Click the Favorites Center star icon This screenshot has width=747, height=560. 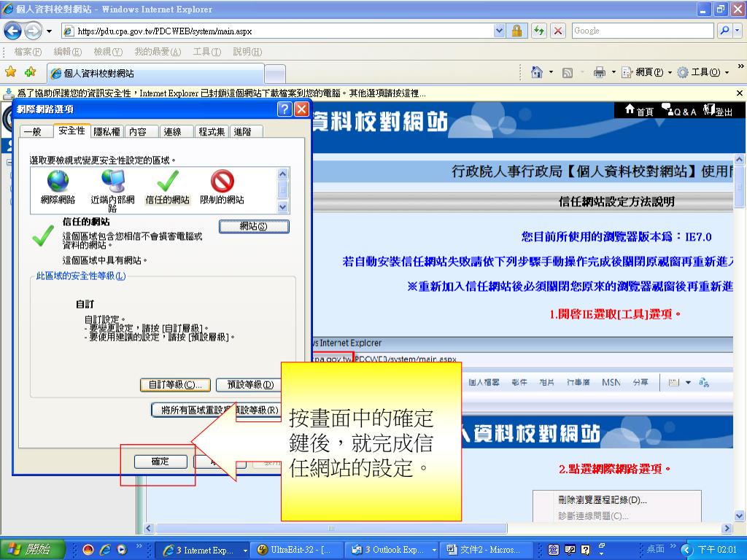point(10,72)
